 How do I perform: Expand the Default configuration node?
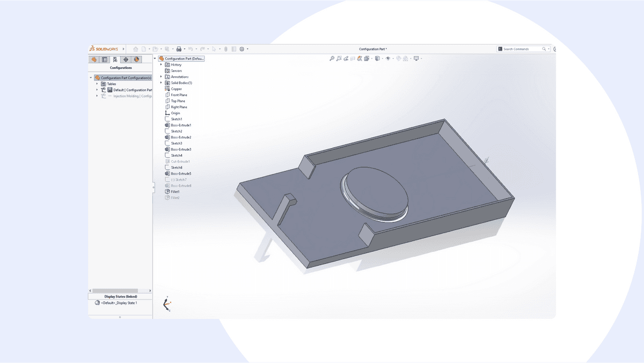[97, 90]
